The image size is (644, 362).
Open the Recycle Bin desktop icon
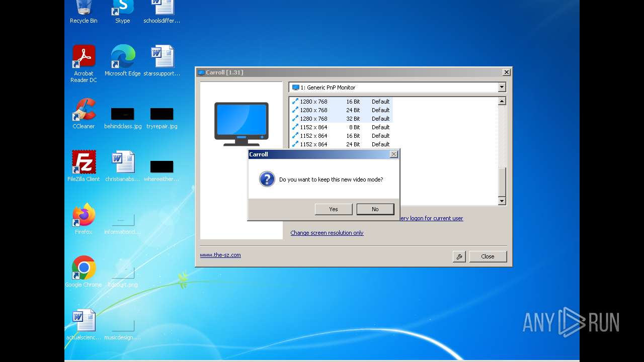click(84, 12)
